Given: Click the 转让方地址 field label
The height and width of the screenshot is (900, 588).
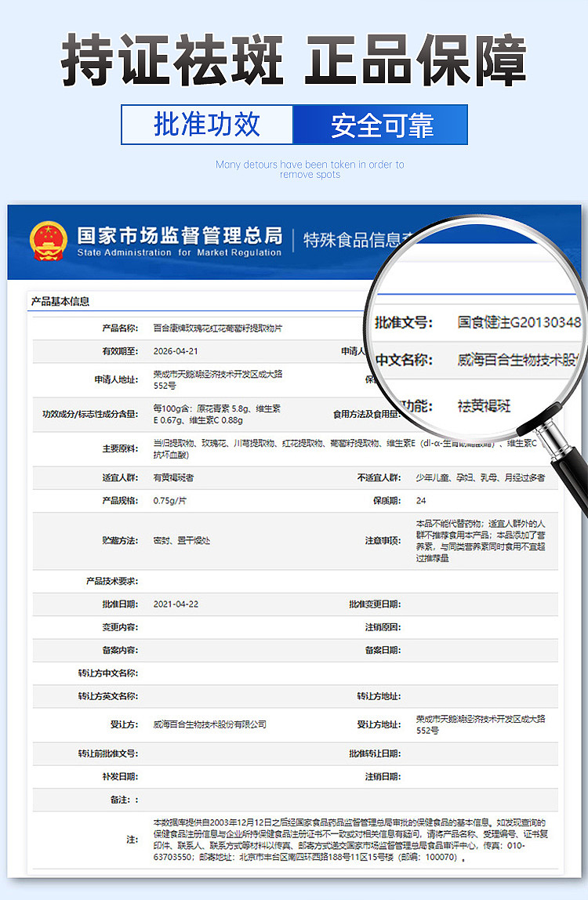Looking at the screenshot, I should coord(379,696).
